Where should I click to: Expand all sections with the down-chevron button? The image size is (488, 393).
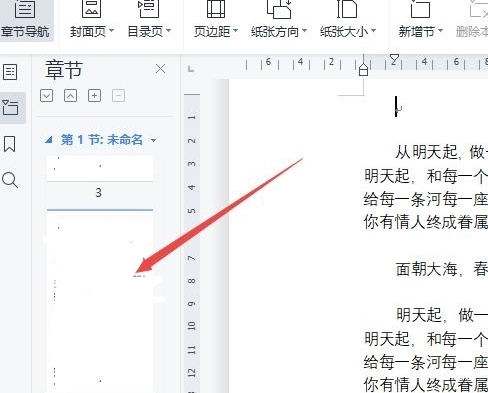pyautogui.click(x=46, y=96)
